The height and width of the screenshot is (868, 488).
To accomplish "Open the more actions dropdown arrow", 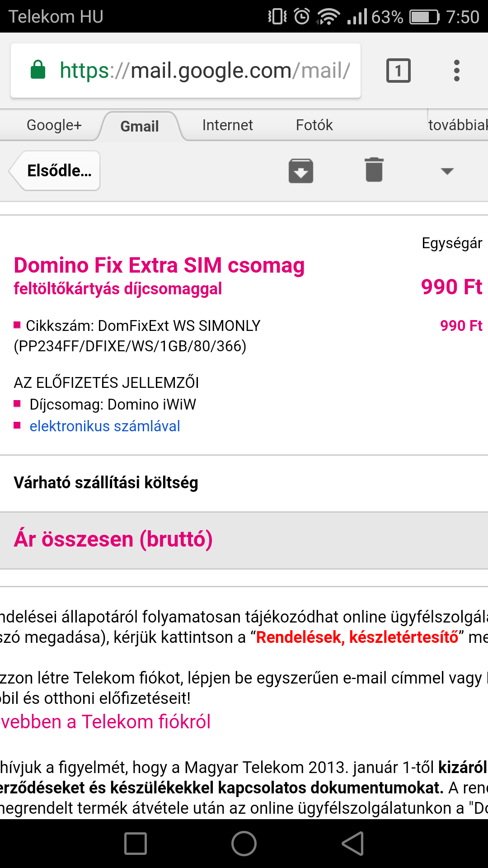I will click(x=447, y=171).
